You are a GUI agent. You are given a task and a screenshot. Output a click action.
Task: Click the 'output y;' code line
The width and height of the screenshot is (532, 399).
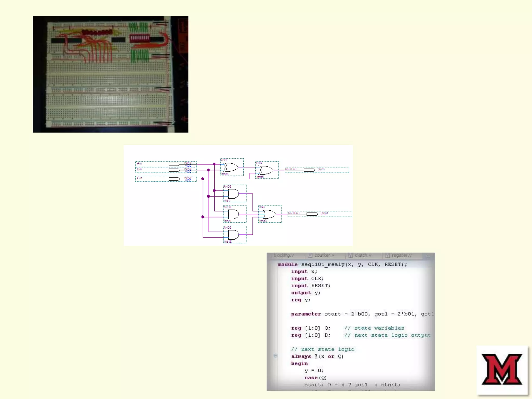pos(306,293)
